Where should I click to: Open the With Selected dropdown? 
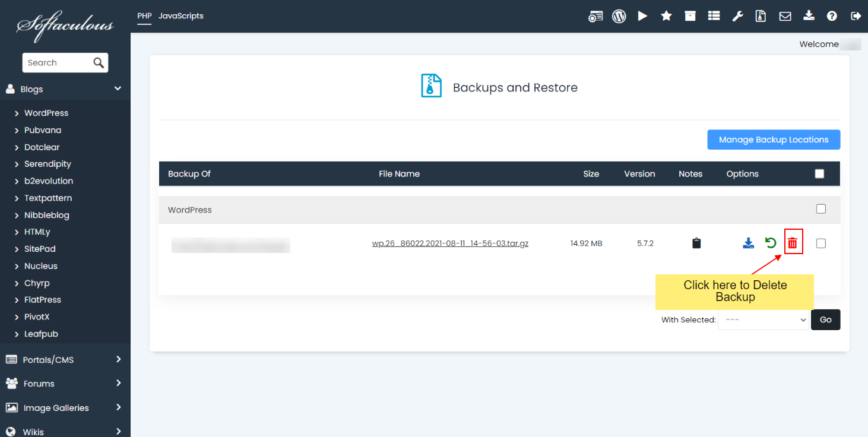(x=764, y=319)
